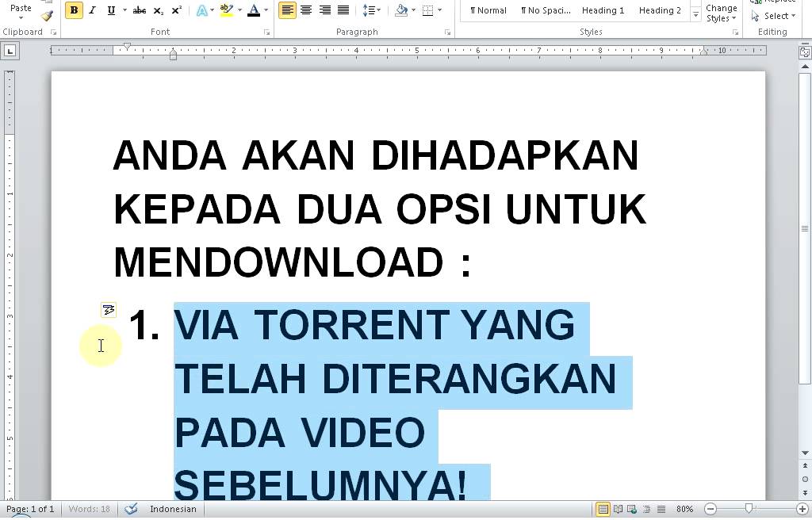Click the AutoCorrect options icon beside list
The image size is (812, 520).
click(x=109, y=310)
